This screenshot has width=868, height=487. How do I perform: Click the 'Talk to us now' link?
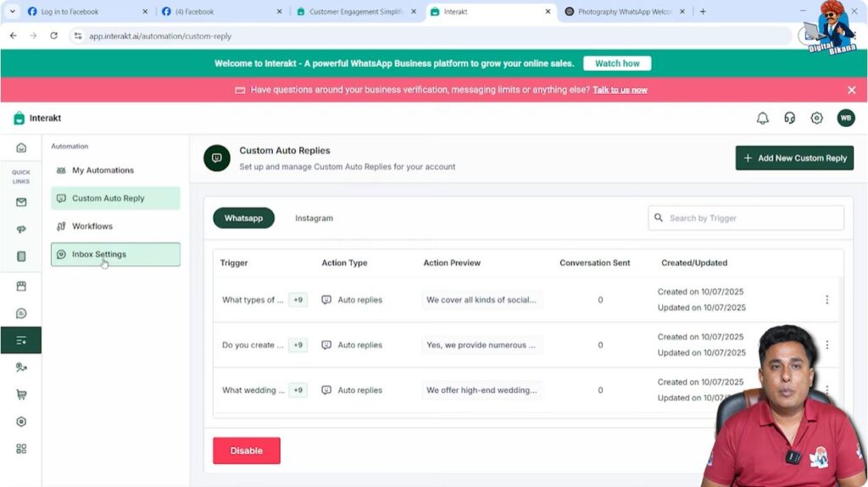(x=620, y=91)
